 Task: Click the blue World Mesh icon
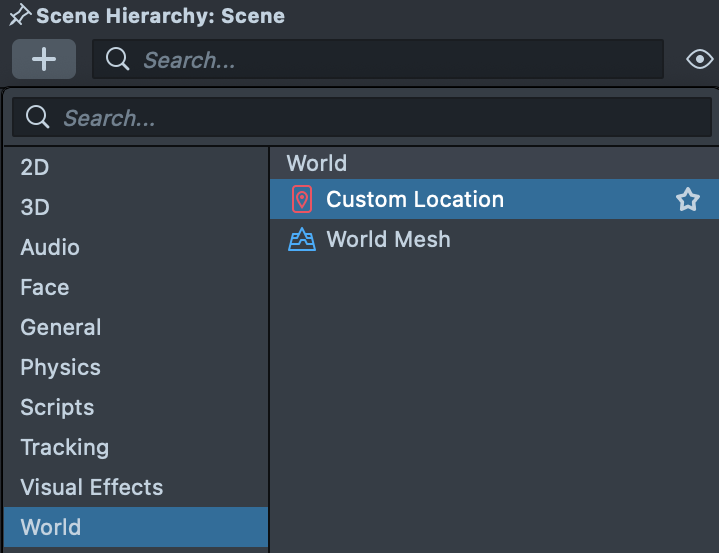point(301,240)
